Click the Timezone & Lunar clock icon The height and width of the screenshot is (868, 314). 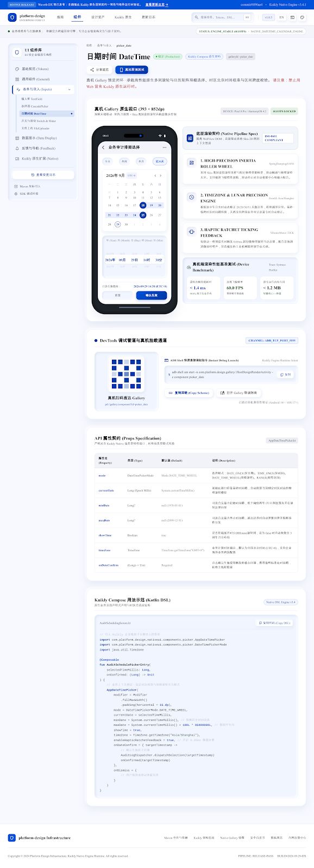pyautogui.click(x=191, y=197)
